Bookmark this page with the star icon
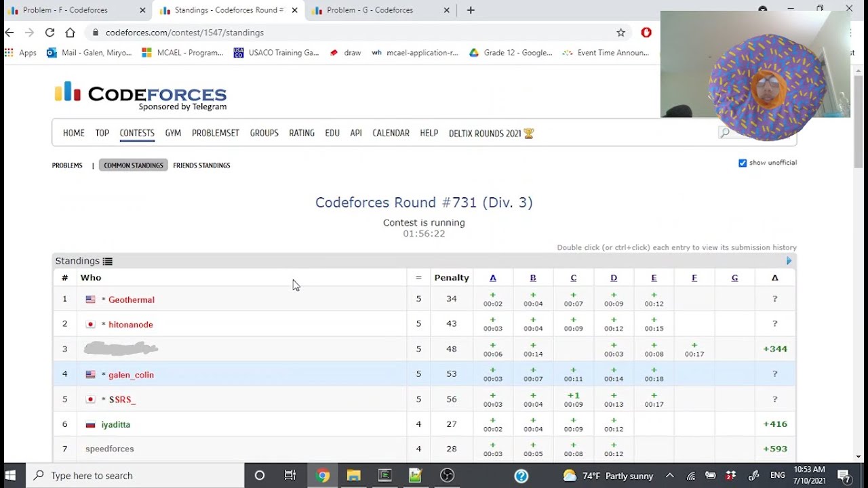The image size is (868, 488). 620,33
